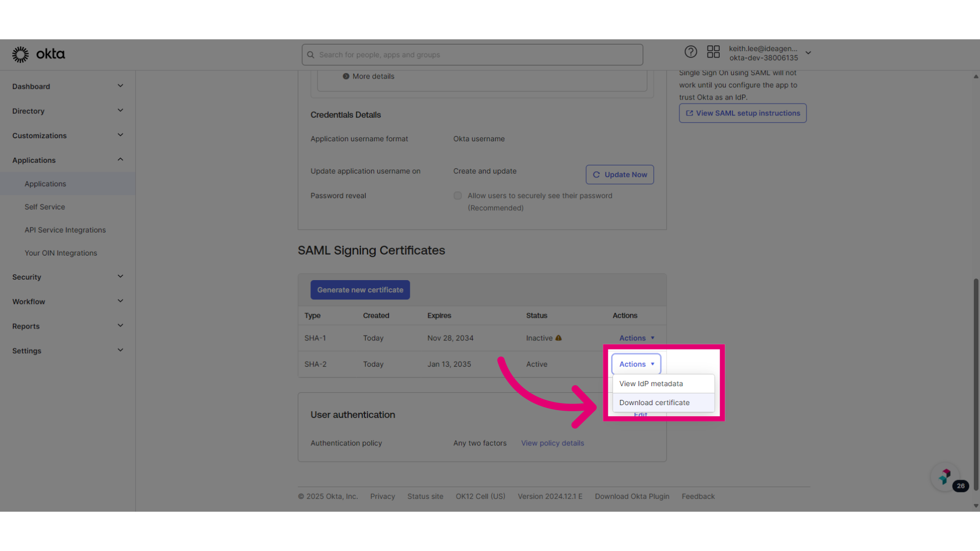Screen dimensions: 980x551
Task: Click the scrollbar up arrow
Action: (976, 77)
